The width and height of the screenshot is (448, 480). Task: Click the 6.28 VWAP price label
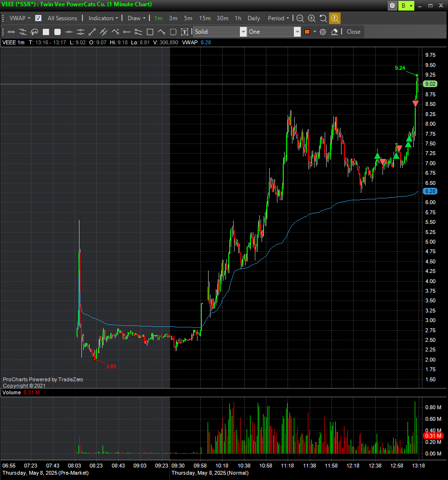click(430, 191)
